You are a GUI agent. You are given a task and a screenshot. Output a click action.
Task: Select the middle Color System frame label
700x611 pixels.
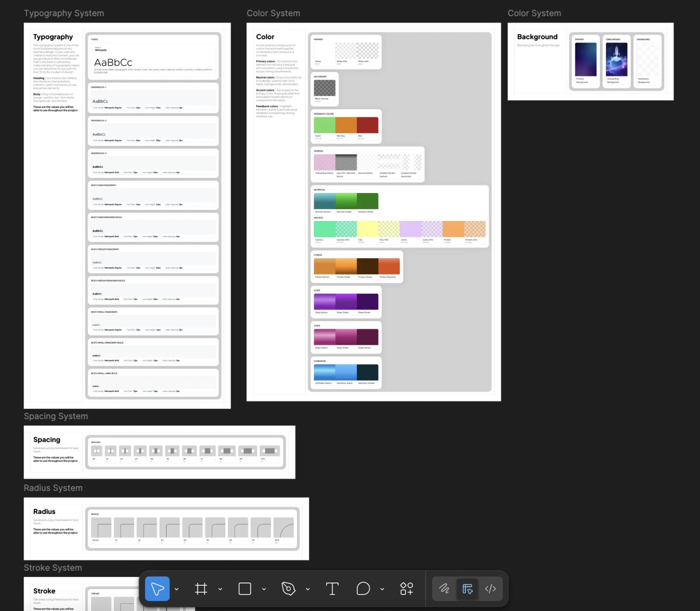click(273, 13)
